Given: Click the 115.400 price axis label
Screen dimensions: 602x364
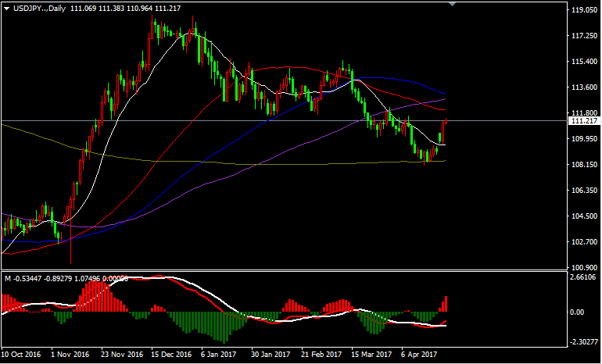Looking at the screenshot, I should (583, 62).
